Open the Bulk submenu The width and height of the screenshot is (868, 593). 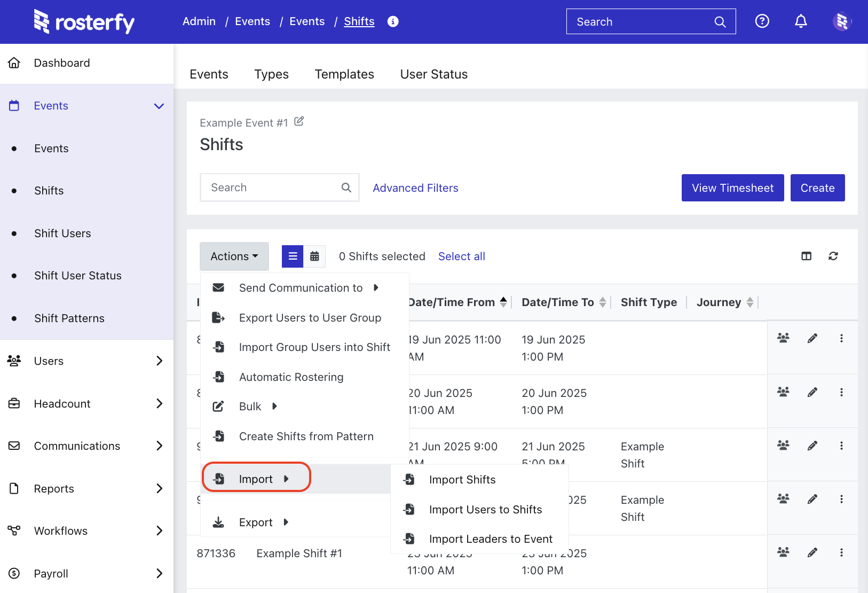point(304,407)
